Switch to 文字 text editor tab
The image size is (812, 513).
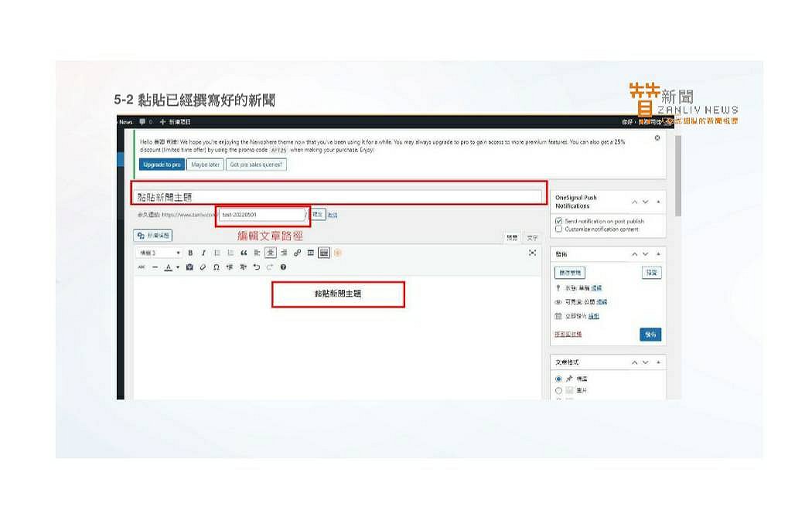pos(532,237)
